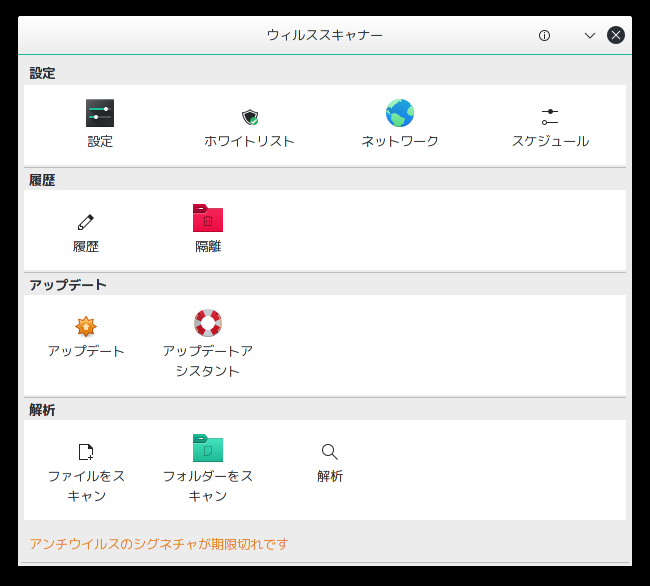Image resolution: width=650 pixels, height=586 pixels.
Task: Close the ウィルススキャナー window
Action: [x=616, y=35]
